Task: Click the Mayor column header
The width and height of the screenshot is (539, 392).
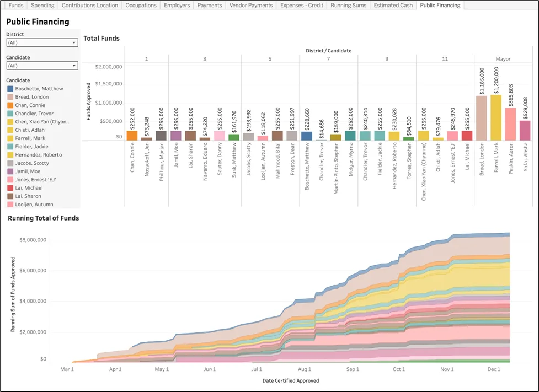Action: tap(503, 58)
